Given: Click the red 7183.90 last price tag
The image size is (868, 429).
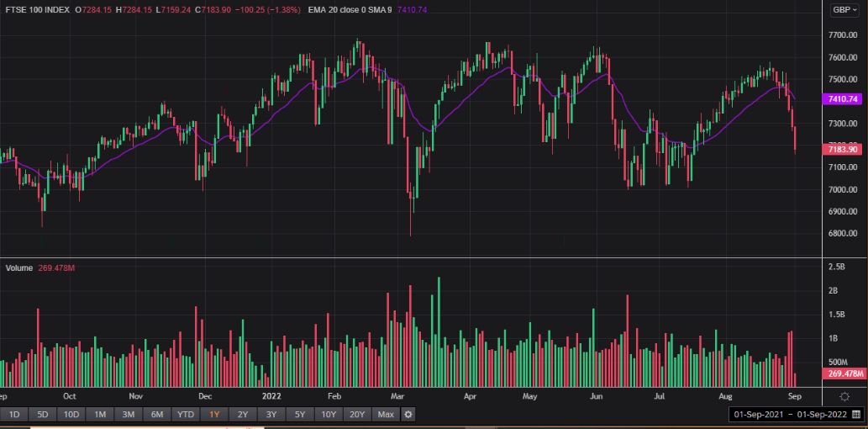Looking at the screenshot, I should click(843, 149).
